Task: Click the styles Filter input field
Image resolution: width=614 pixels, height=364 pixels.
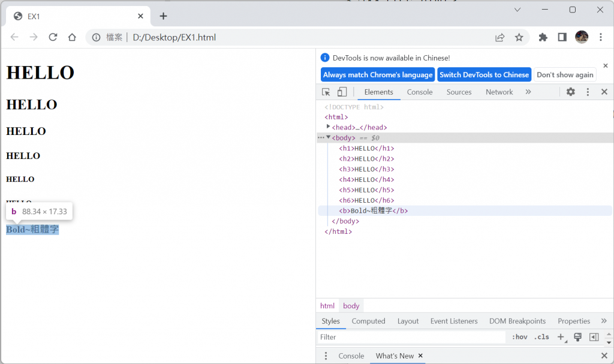Action: [411, 337]
